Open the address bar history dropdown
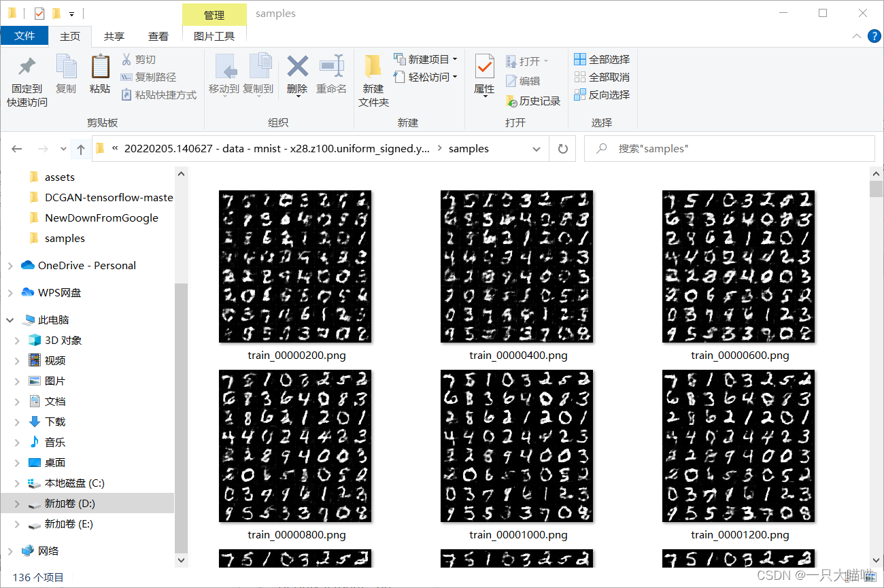This screenshot has width=884, height=588. [537, 149]
